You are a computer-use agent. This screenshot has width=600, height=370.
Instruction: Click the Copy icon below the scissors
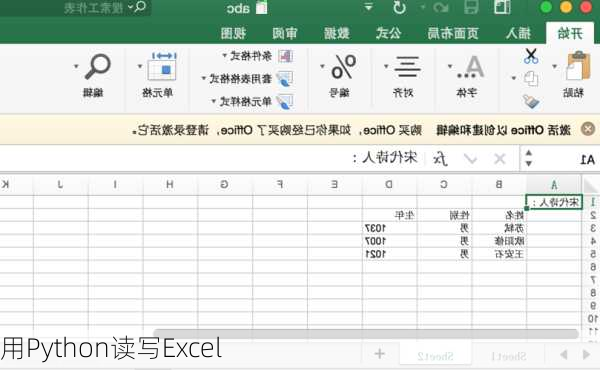click(x=531, y=79)
